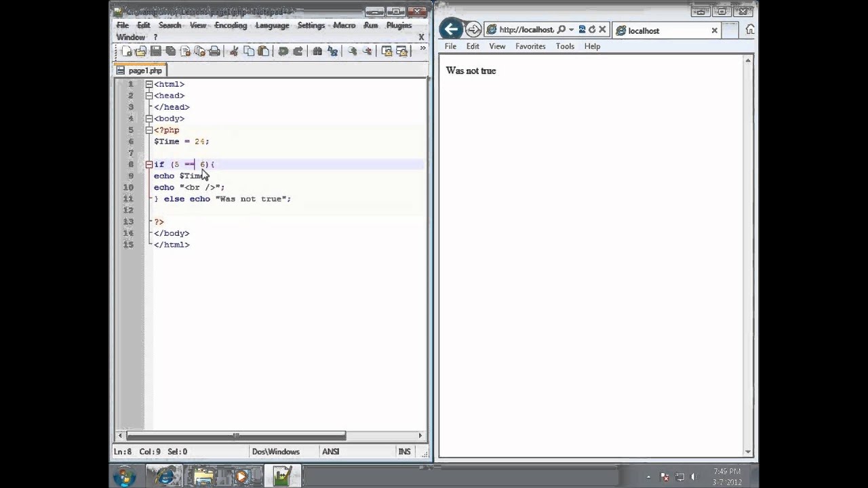Open the Run menu
This screenshot has height=488, width=868.
[370, 25]
